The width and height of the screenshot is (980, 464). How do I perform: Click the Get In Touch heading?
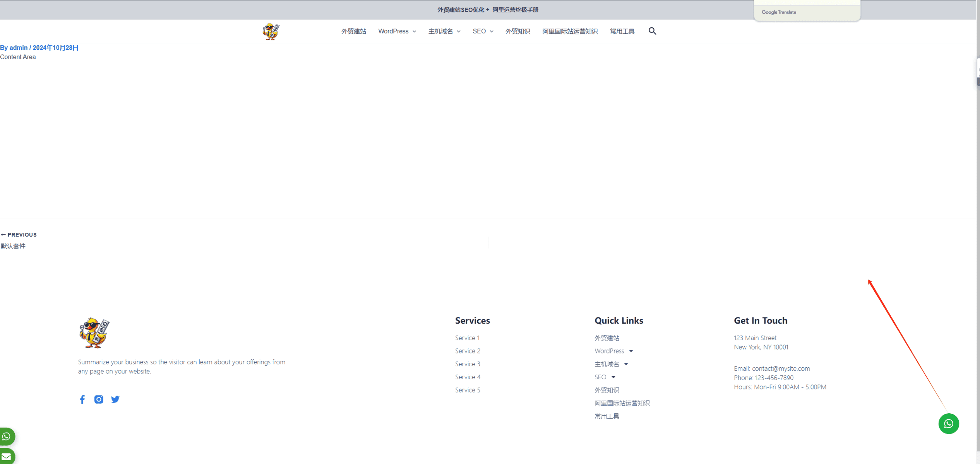pyautogui.click(x=760, y=321)
